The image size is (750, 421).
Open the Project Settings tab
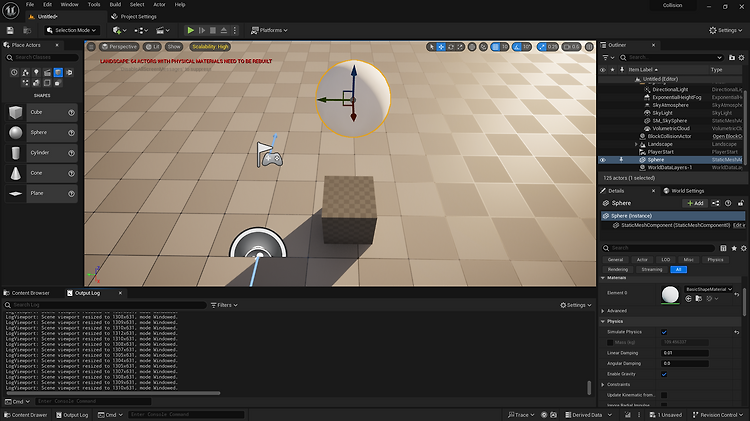pyautogui.click(x=134, y=16)
